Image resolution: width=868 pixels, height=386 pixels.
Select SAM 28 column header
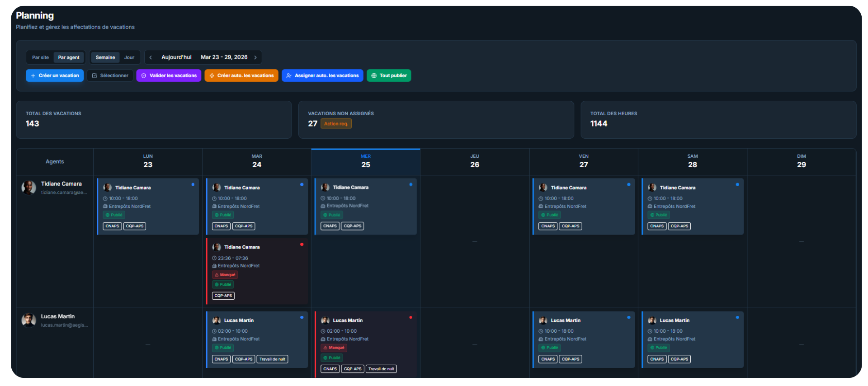[x=693, y=161]
